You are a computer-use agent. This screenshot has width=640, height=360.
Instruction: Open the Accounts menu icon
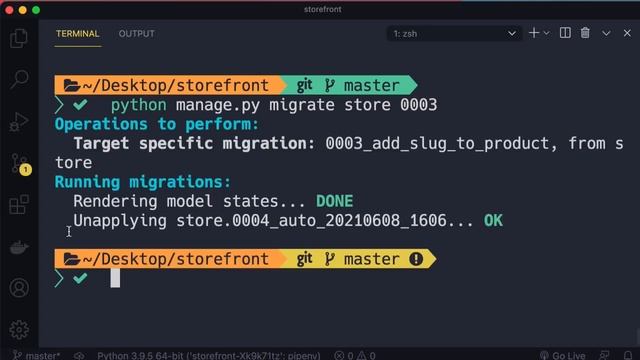(x=19, y=288)
